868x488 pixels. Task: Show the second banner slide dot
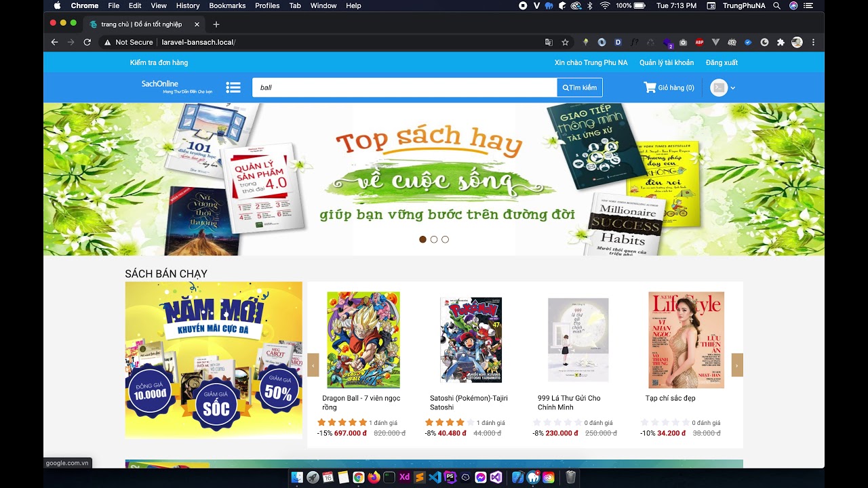(x=434, y=239)
